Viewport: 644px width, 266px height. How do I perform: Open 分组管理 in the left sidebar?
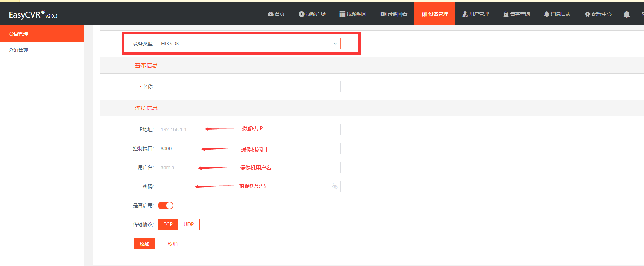tap(42, 50)
